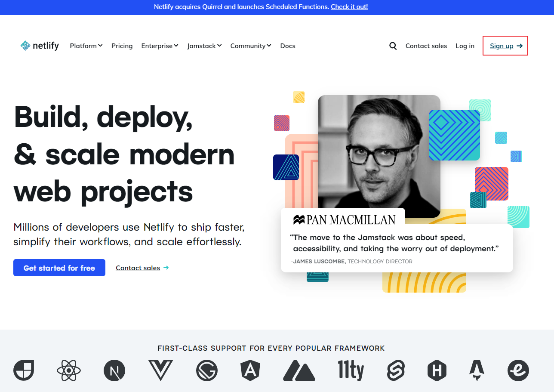This screenshot has width=554, height=392.
Task: Open the Community dropdown menu
Action: point(251,46)
